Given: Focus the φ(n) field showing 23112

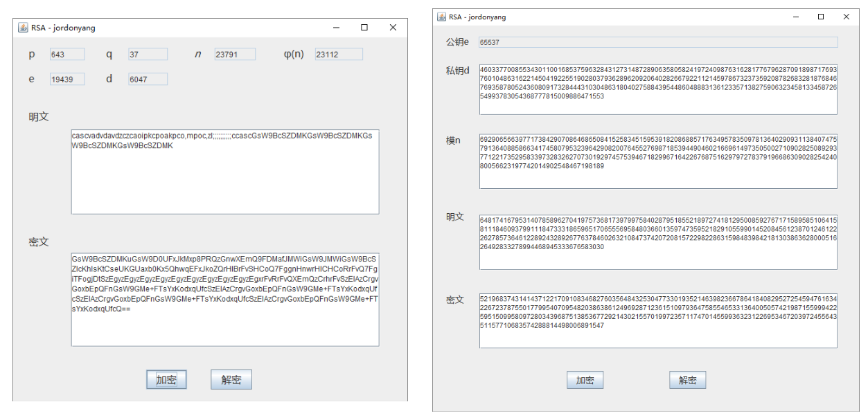Looking at the screenshot, I should [339, 54].
